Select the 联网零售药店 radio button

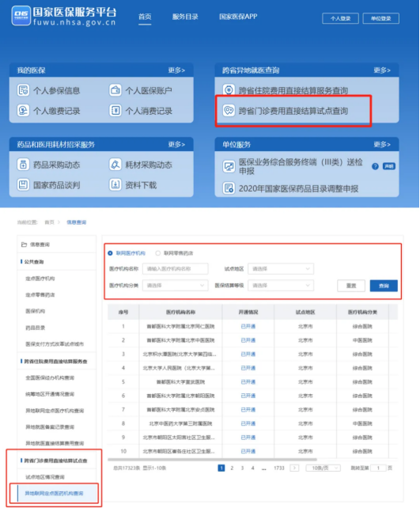tap(157, 253)
